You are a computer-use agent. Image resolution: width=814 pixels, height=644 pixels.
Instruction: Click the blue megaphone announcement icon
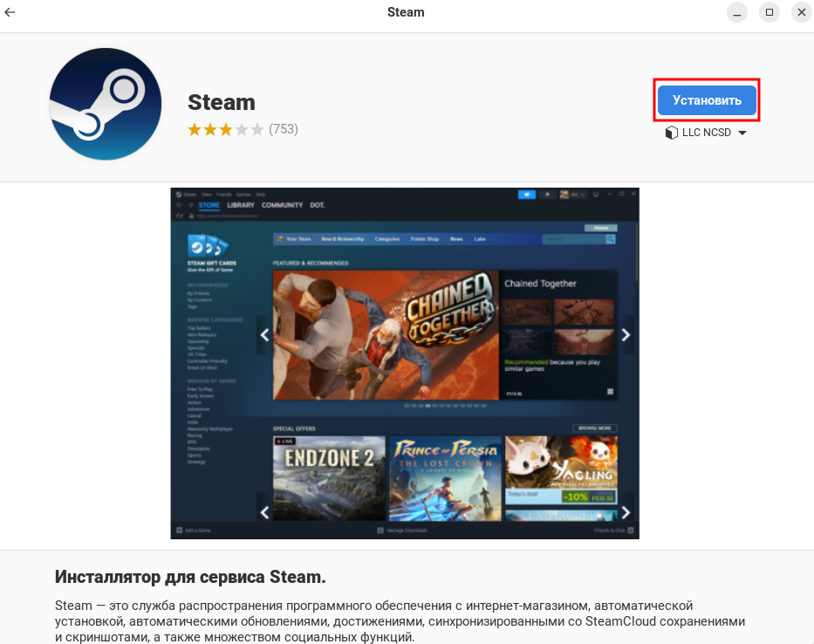(526, 195)
